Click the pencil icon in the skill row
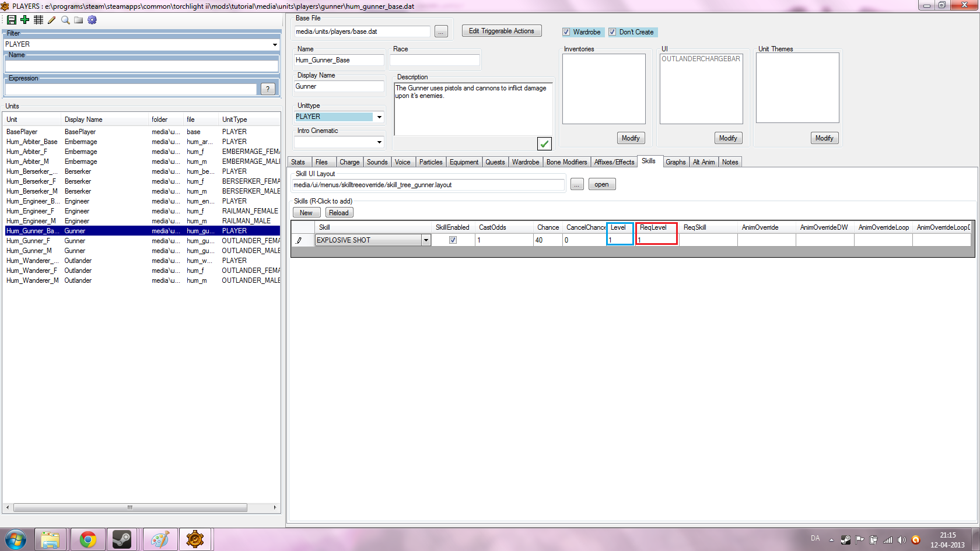This screenshot has width=980, height=551. click(x=299, y=240)
